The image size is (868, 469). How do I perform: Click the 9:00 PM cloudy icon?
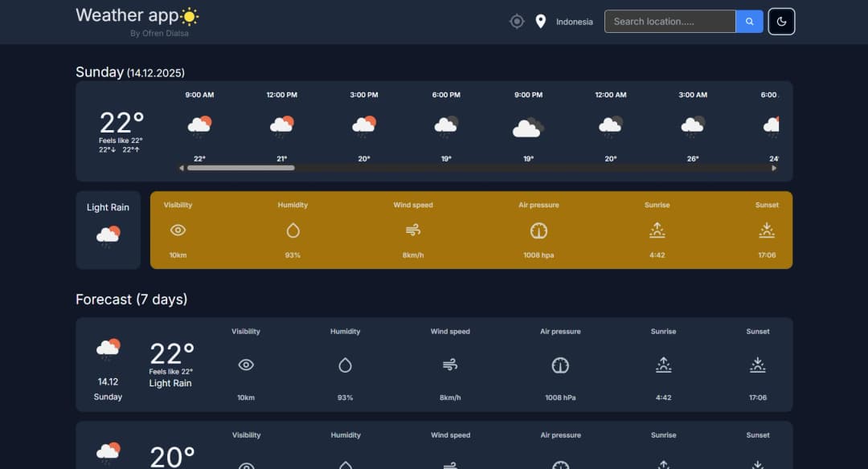(527, 127)
